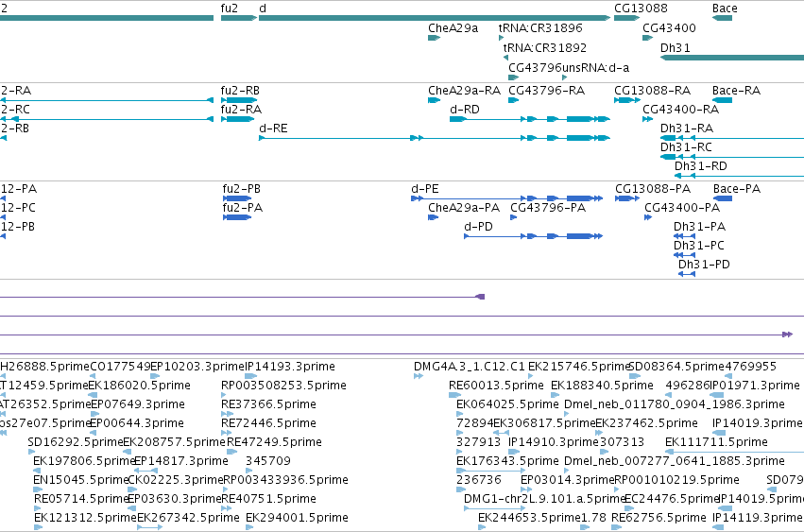The width and height of the screenshot is (804, 532).
Task: Select the Dh31 gene label
Action: click(676, 47)
